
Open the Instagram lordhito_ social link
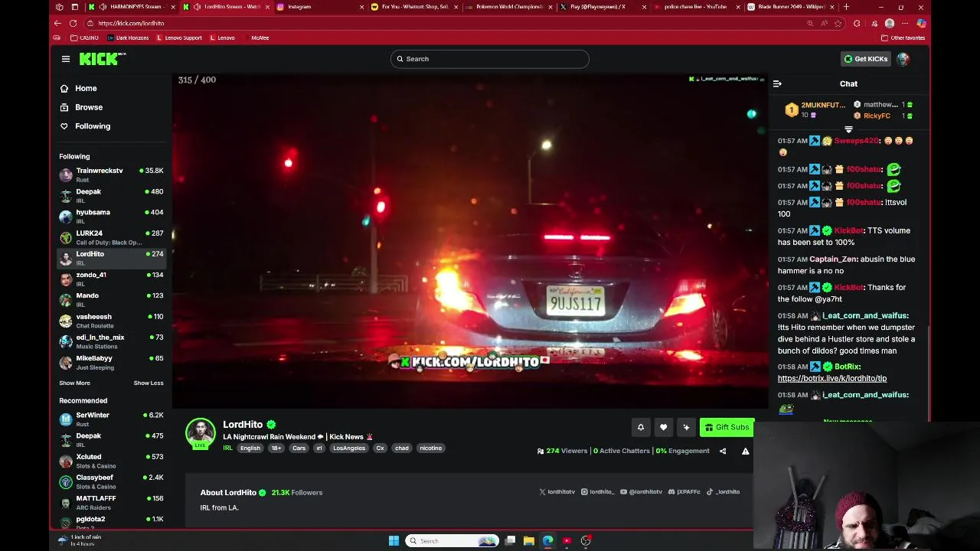(598, 492)
